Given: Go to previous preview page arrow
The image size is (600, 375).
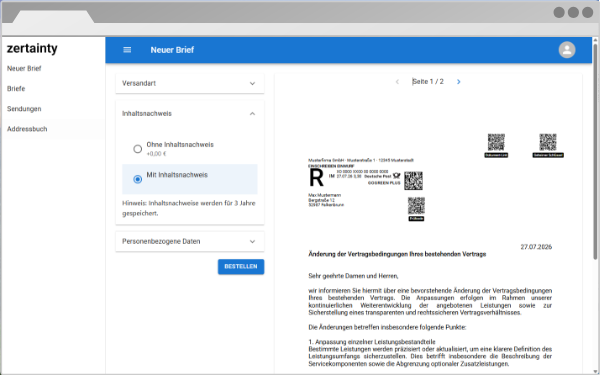Looking at the screenshot, I should 397,82.
